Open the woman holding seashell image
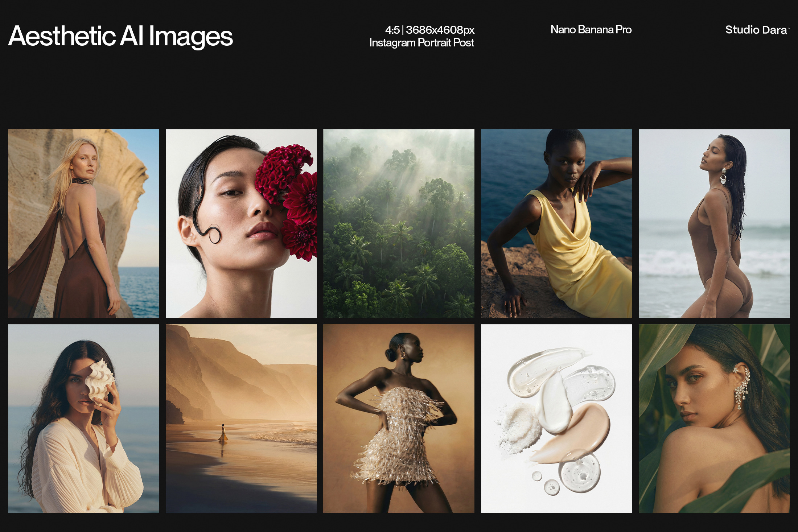798x532 pixels. [x=83, y=418]
